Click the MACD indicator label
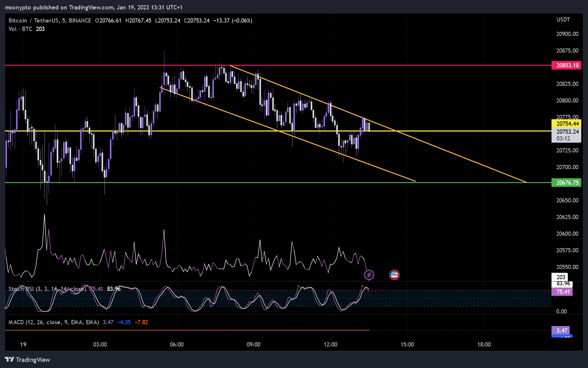 pos(54,322)
